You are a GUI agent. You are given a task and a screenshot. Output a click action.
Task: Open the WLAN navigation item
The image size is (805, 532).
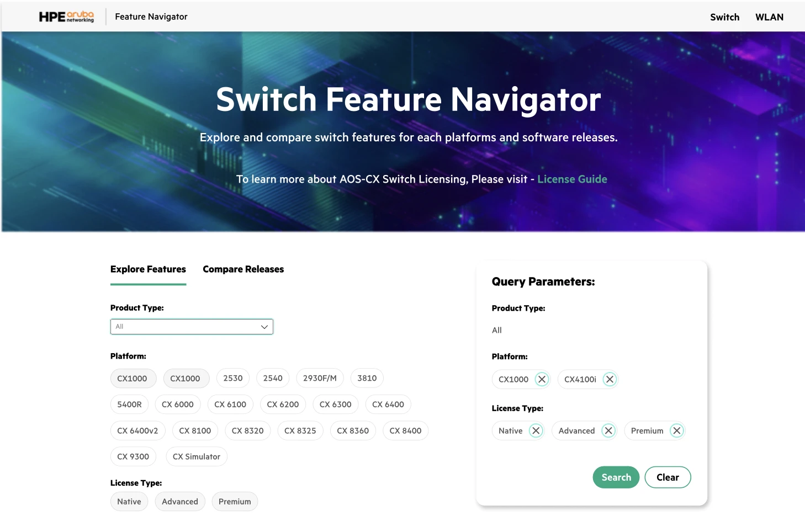tap(769, 17)
